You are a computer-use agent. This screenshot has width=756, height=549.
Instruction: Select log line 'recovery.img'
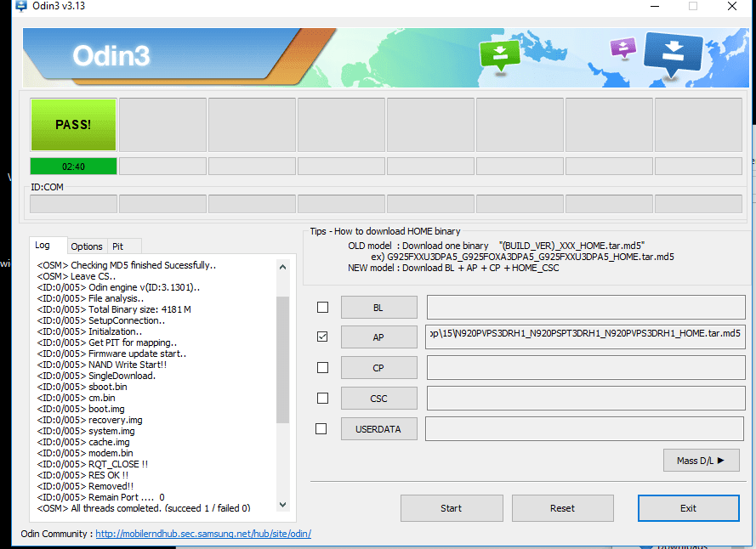tap(89, 420)
